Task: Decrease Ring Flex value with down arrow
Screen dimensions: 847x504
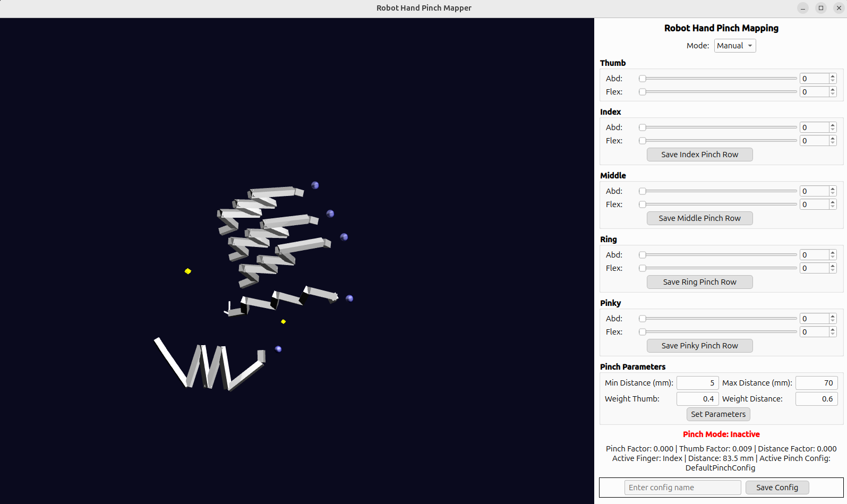Action: pos(833,271)
